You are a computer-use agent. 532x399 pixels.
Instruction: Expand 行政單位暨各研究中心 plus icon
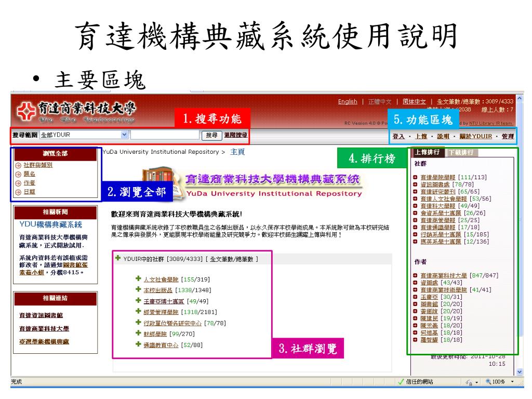click(x=138, y=322)
